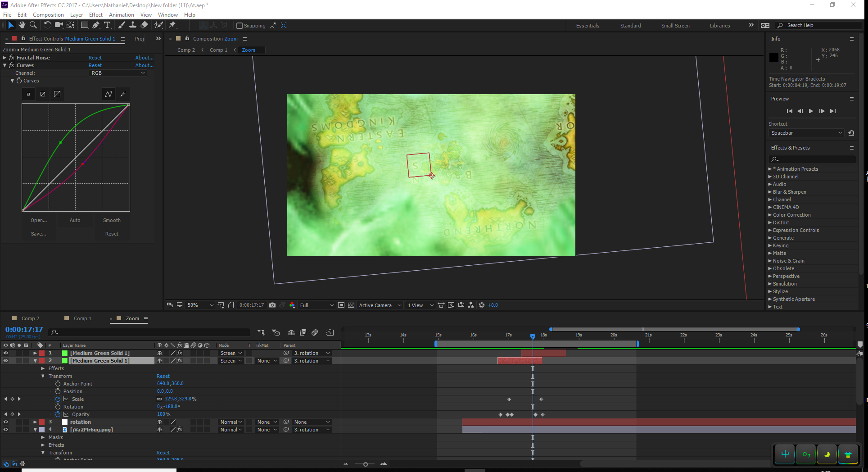The height and width of the screenshot is (472, 868).
Task: Toggle transparency grid in viewer
Action: 351,305
